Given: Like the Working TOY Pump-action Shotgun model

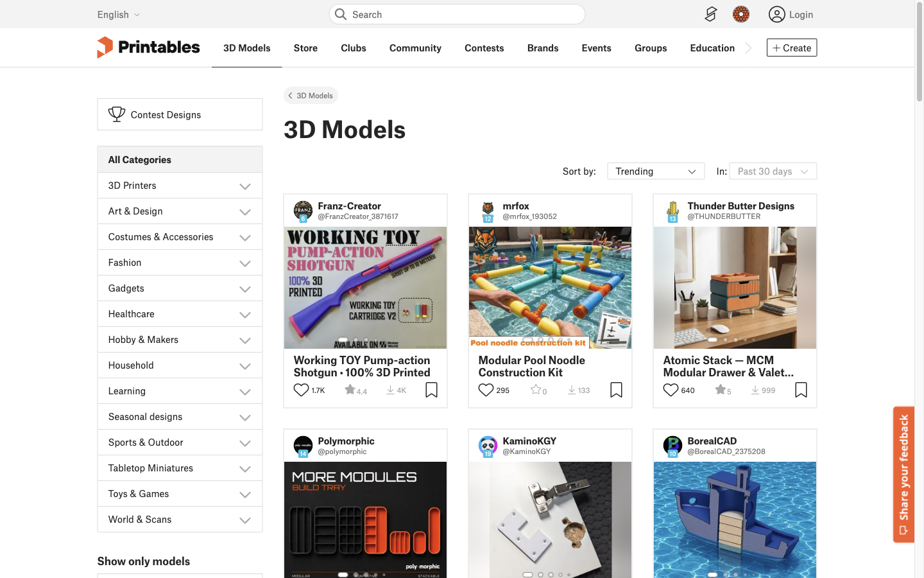Looking at the screenshot, I should [301, 390].
